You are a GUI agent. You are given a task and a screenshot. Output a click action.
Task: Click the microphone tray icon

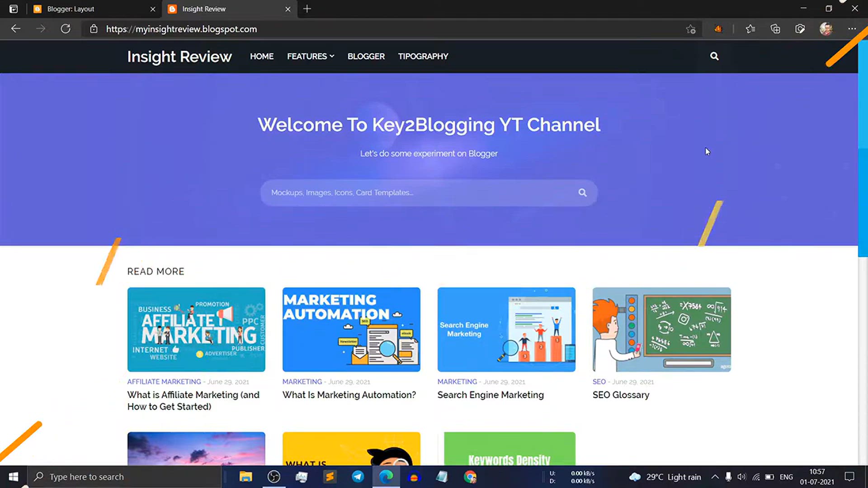click(x=728, y=477)
